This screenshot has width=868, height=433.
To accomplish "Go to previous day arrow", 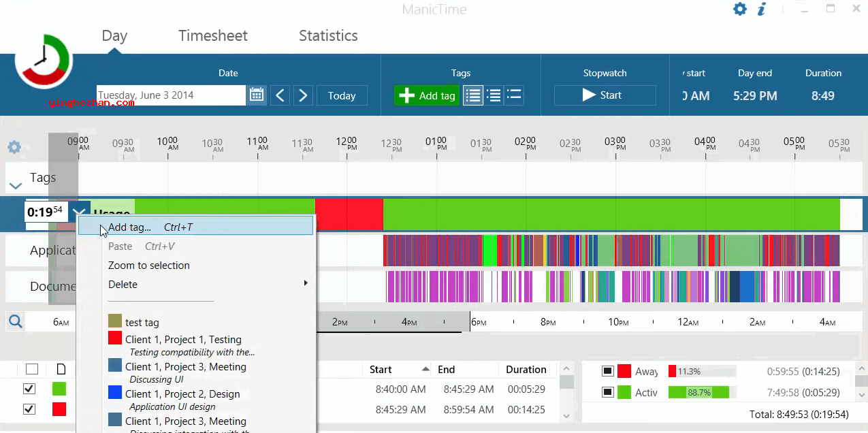I will pyautogui.click(x=280, y=95).
